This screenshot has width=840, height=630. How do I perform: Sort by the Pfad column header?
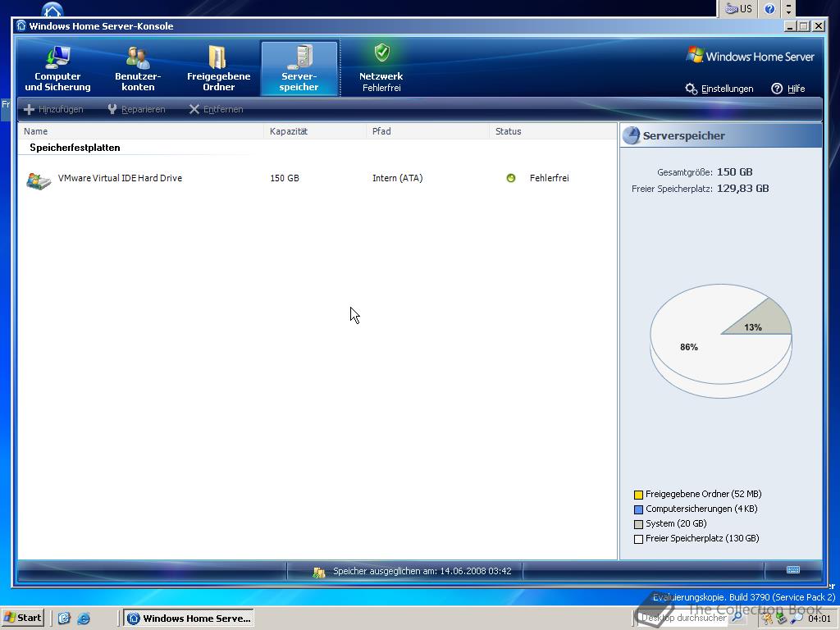pyautogui.click(x=427, y=131)
